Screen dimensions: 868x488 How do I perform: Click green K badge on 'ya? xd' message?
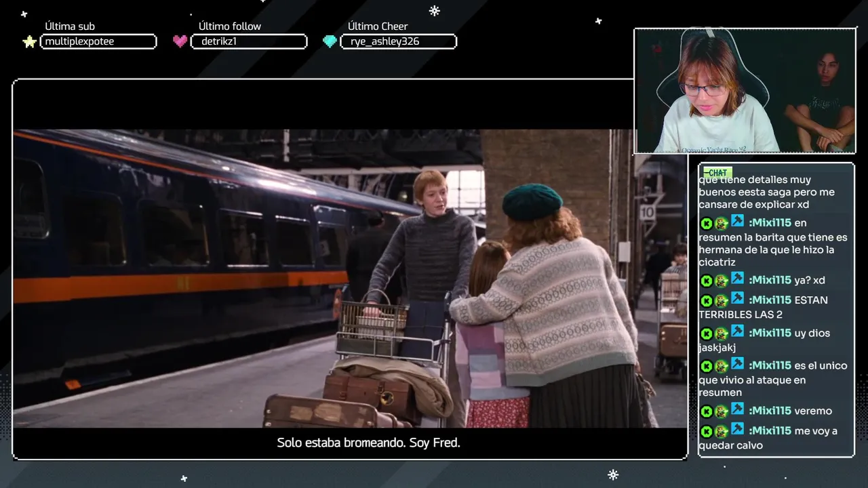click(x=706, y=281)
